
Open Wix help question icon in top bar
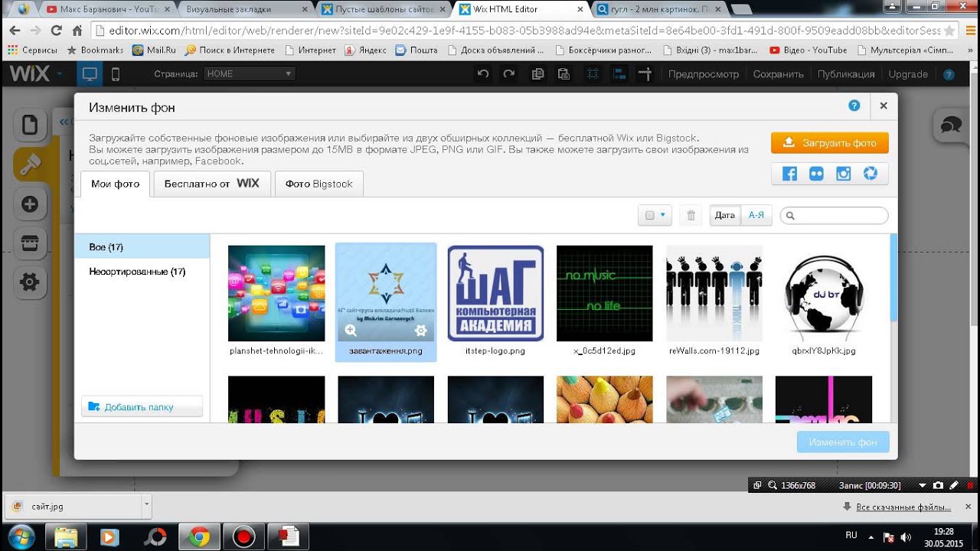949,74
